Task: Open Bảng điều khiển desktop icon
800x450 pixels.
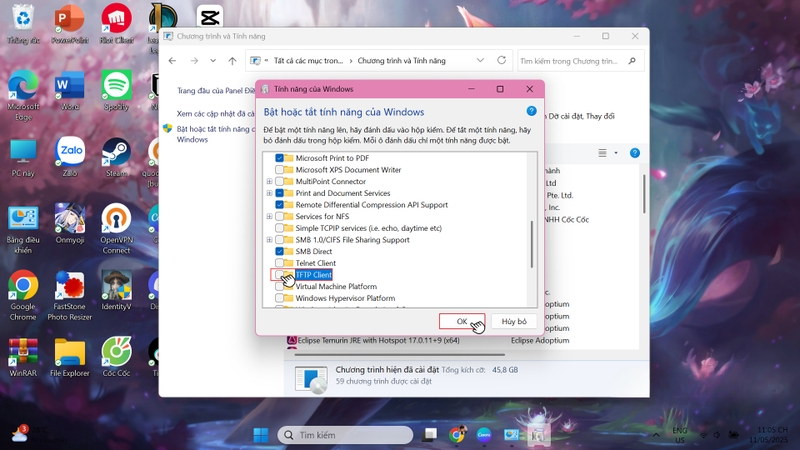Action: [x=23, y=230]
